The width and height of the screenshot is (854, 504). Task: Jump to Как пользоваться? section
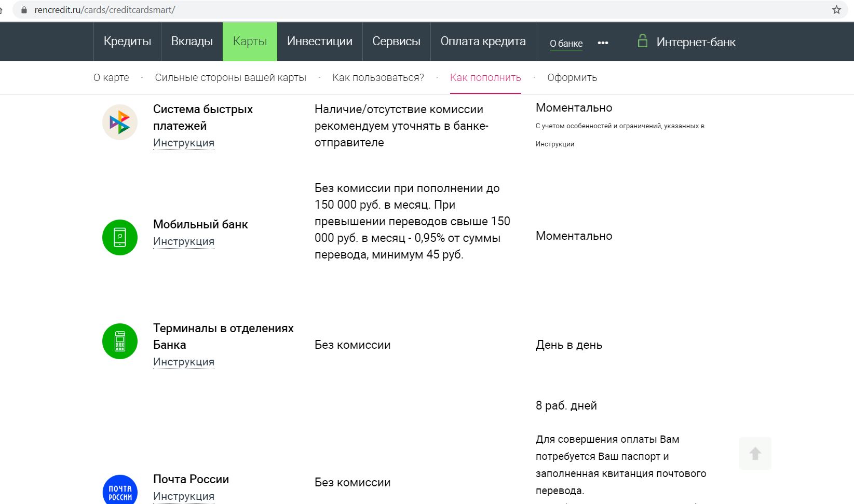click(x=378, y=77)
